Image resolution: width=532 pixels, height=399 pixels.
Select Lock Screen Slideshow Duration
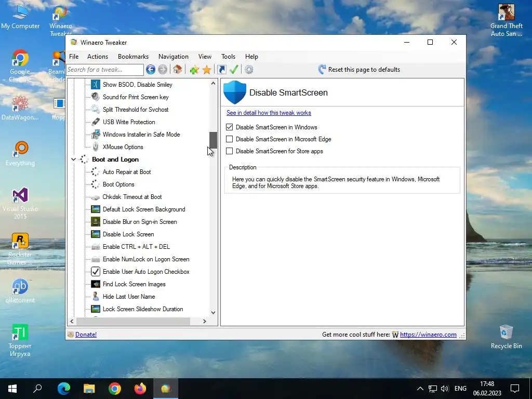pyautogui.click(x=143, y=309)
